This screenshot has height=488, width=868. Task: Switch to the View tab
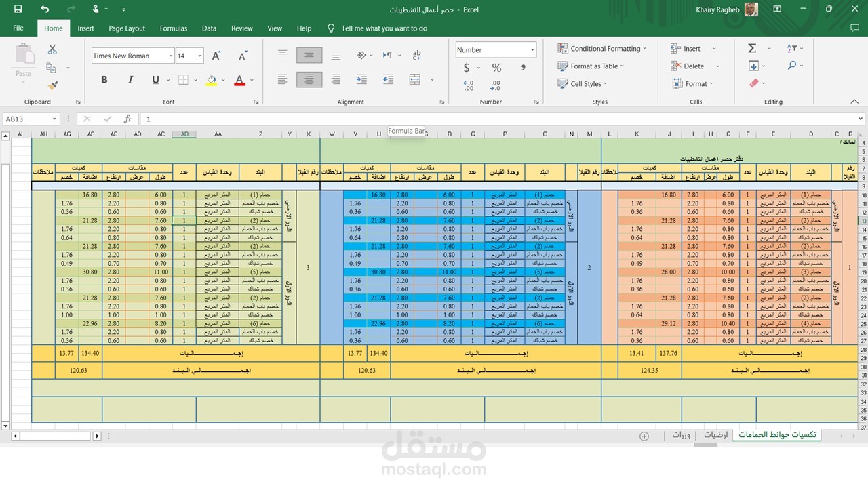tap(275, 28)
